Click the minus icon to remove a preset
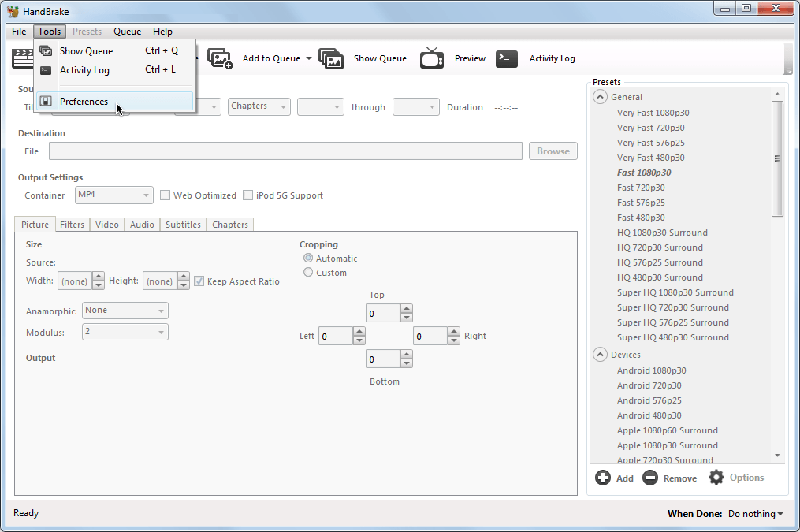The width and height of the screenshot is (800, 532). coord(649,478)
